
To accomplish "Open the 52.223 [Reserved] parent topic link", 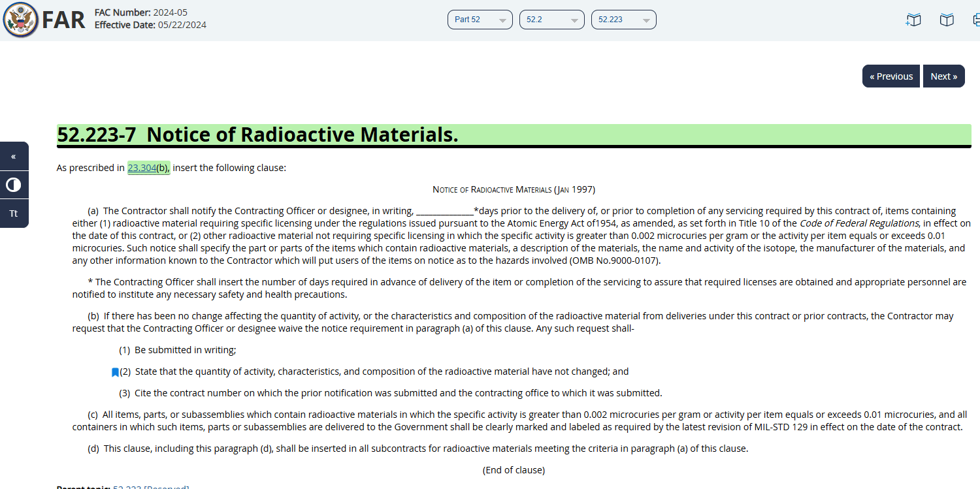I will click(151, 487).
